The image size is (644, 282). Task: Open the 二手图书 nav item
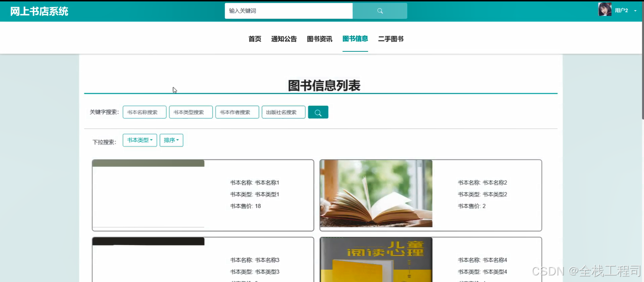pyautogui.click(x=391, y=39)
